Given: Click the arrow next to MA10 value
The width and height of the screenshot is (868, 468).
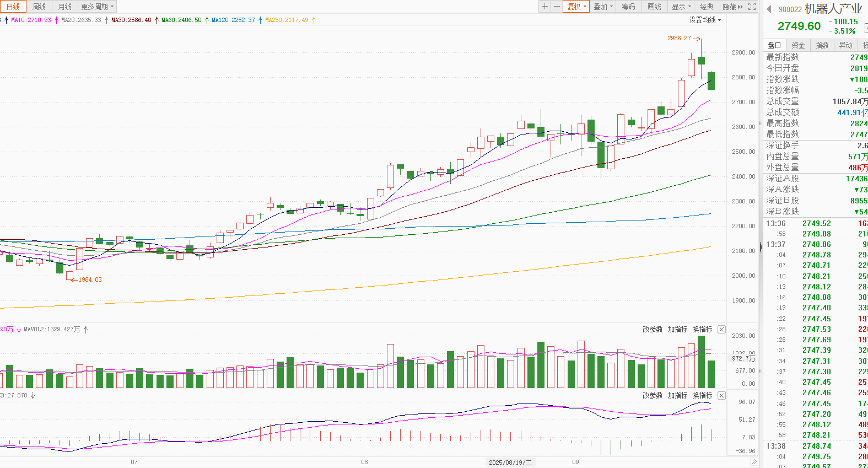Looking at the screenshot, I should [56, 20].
